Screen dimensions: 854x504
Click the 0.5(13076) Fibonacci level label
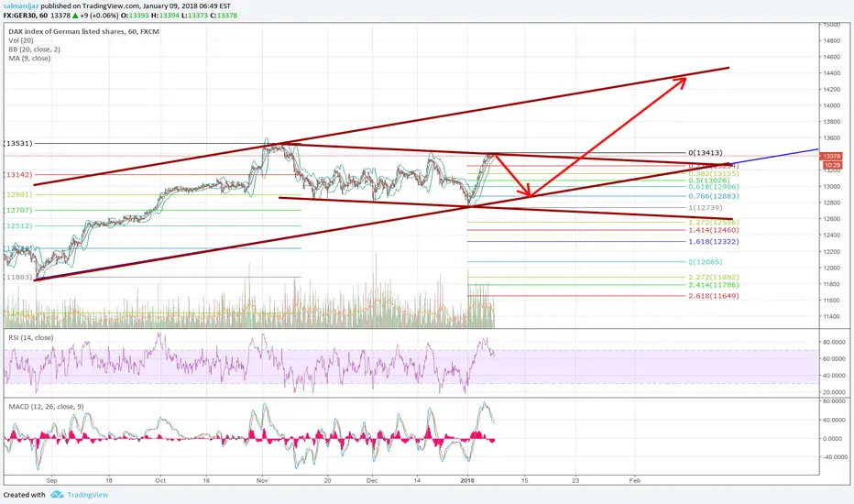(x=708, y=181)
